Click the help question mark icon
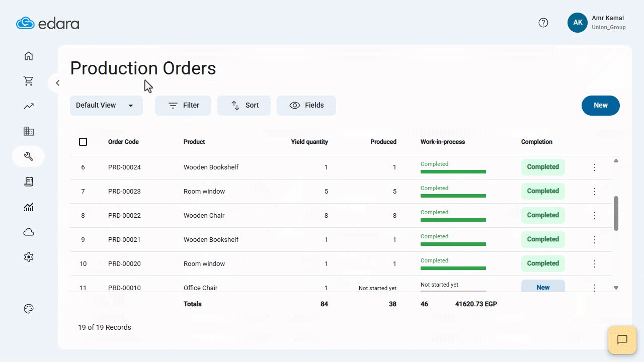The image size is (644, 362). [543, 23]
